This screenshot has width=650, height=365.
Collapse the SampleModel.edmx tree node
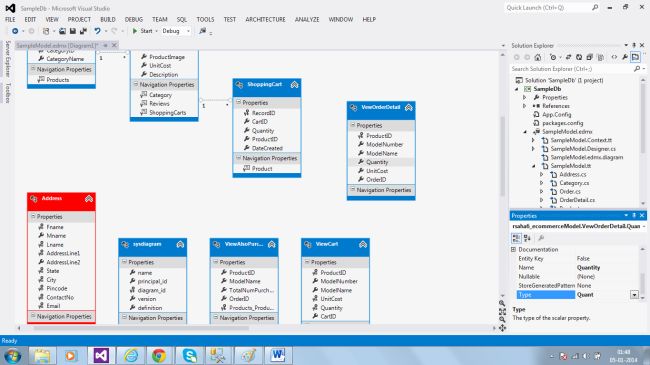tap(525, 131)
